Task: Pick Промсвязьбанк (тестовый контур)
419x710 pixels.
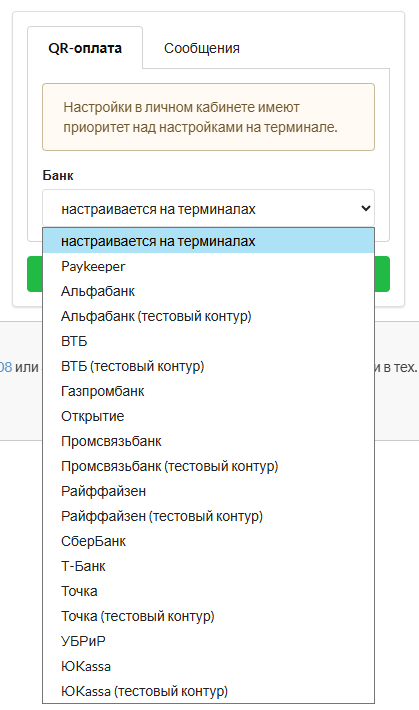Action: [x=208, y=466]
